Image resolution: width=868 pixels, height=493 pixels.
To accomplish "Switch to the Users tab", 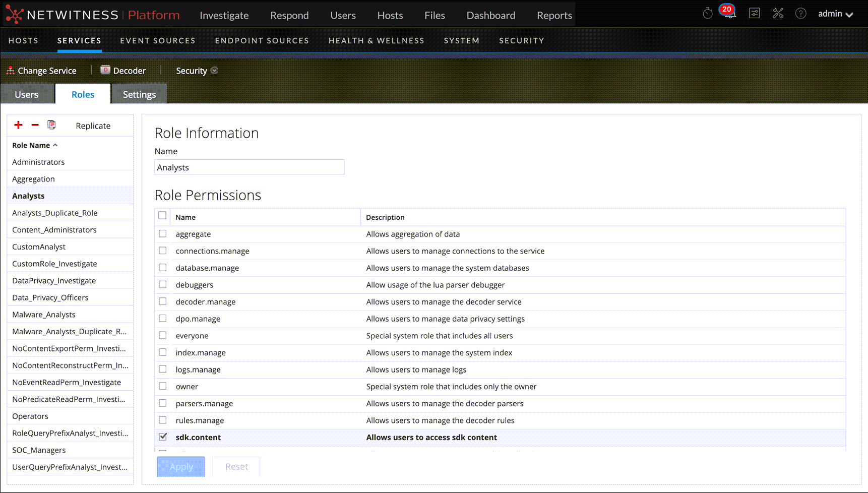I will [27, 95].
